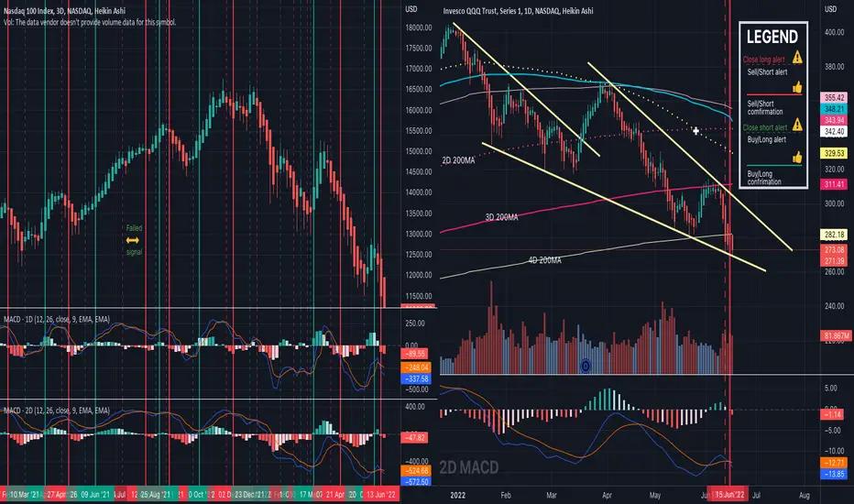Click the 271.39 price label
The width and height of the screenshot is (854, 504).
pos(834,261)
